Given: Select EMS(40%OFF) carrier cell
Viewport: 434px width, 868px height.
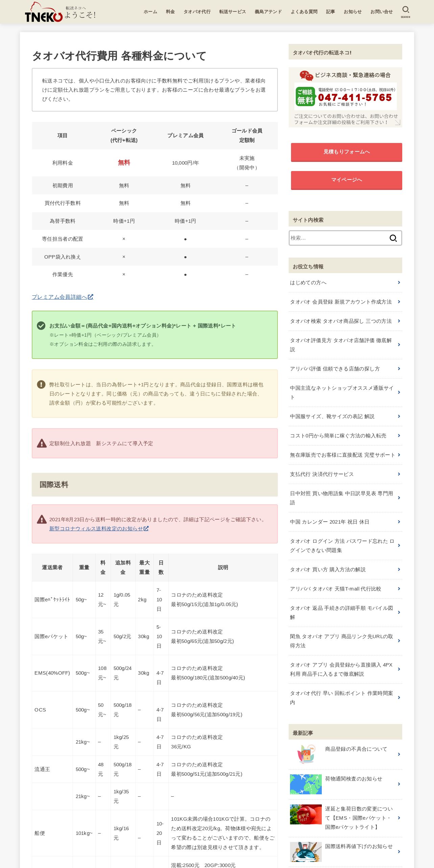Looking at the screenshot, I should 52,673.
